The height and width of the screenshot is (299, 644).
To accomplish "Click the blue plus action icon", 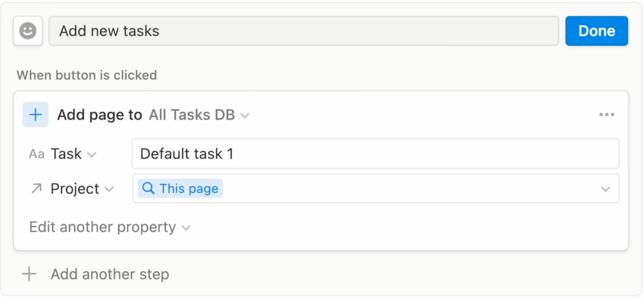I will point(35,115).
